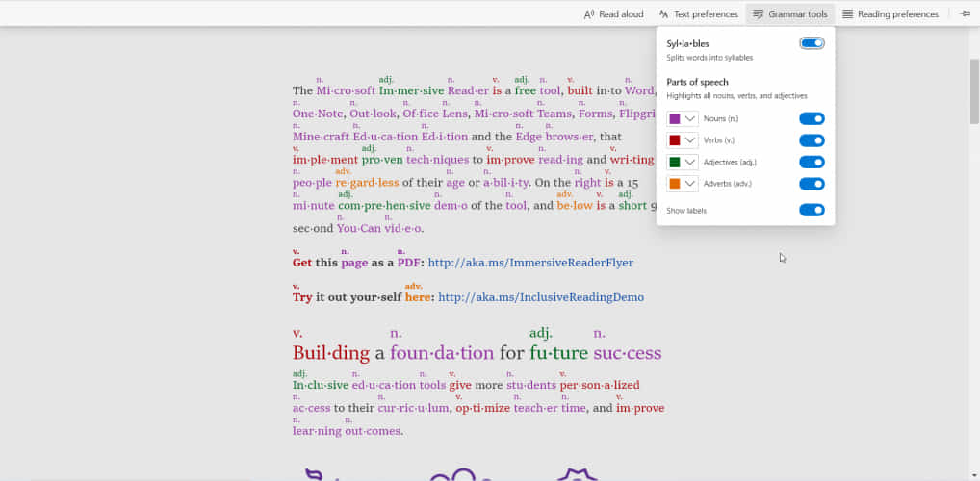Image resolution: width=980 pixels, height=481 pixels.
Task: Click the "future" heading word
Action: [x=558, y=353]
